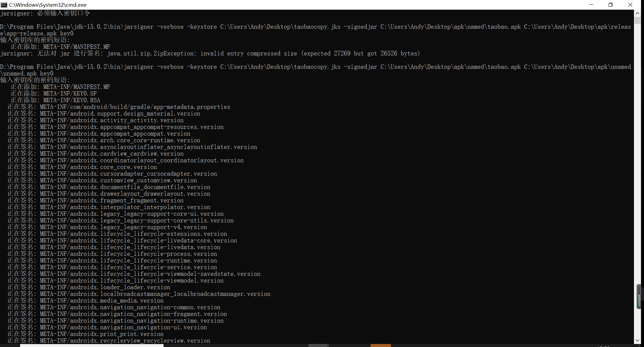Close the cmd.exe window

(630, 5)
